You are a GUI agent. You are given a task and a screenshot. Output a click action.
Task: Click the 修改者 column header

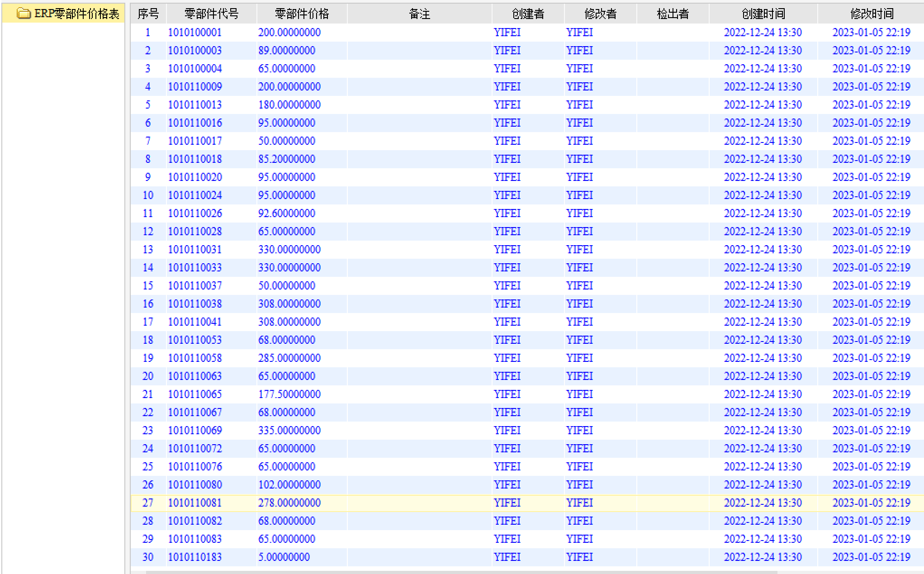pyautogui.click(x=600, y=14)
